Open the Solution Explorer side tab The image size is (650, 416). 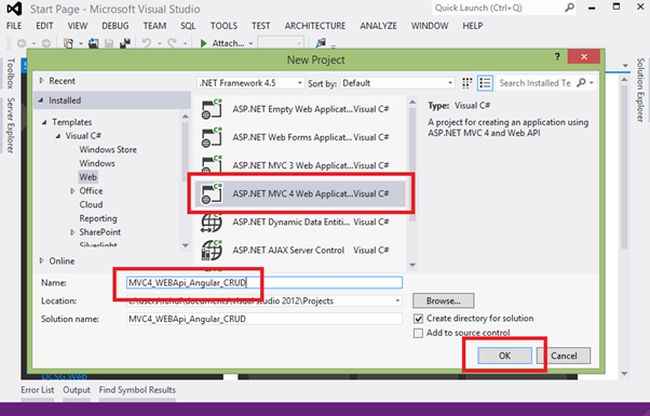pos(641,90)
